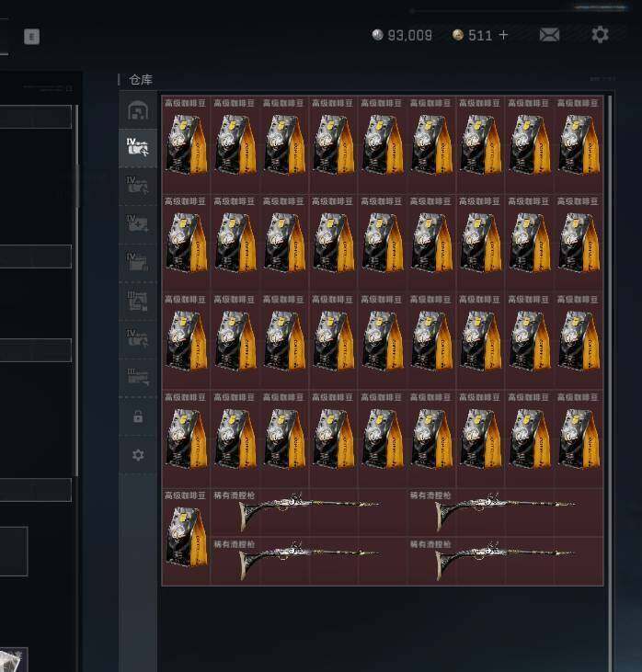This screenshot has height=672, width=642.
Task: Select the highlighted IV storage box tab
Action: click(138, 147)
